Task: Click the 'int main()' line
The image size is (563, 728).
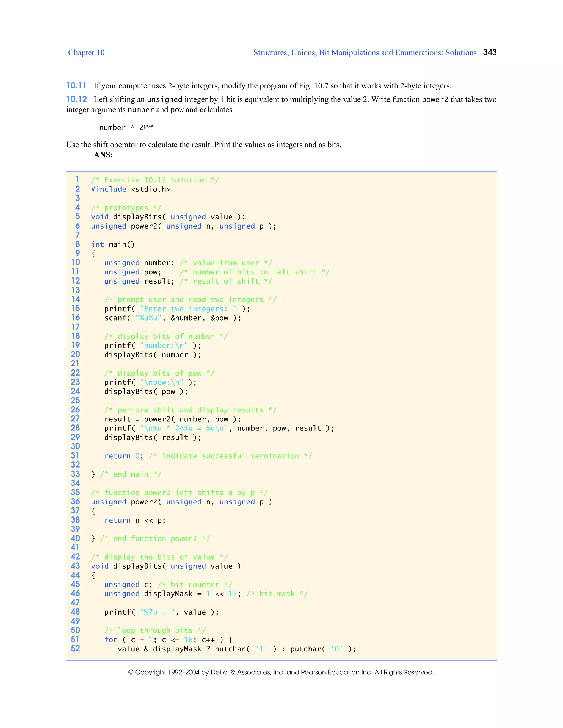Action: click(113, 245)
